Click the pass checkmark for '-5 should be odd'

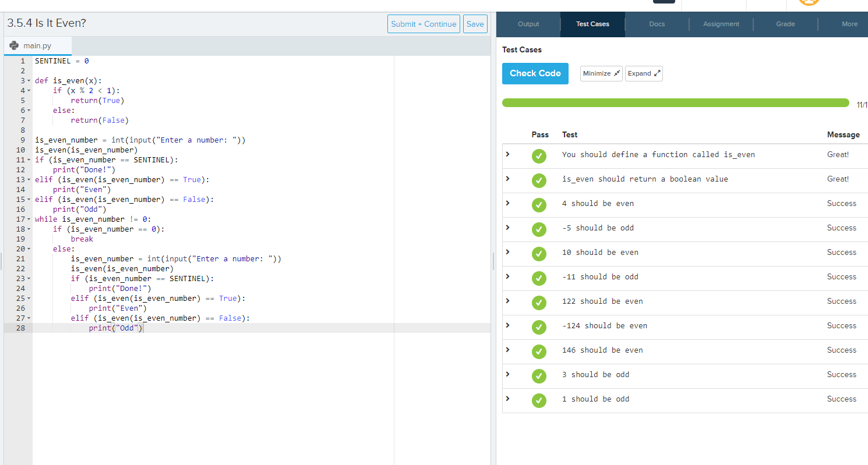click(539, 229)
